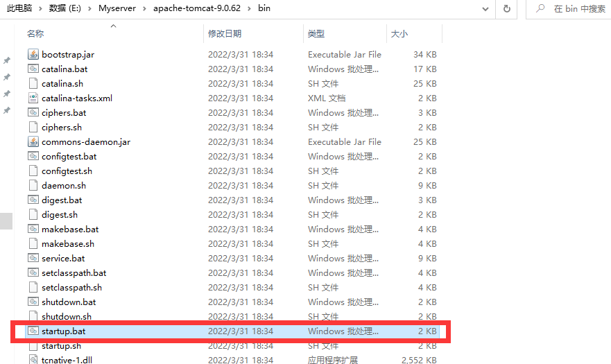Expand the chevron after Myserver in path
611x364 pixels.
tap(144, 8)
